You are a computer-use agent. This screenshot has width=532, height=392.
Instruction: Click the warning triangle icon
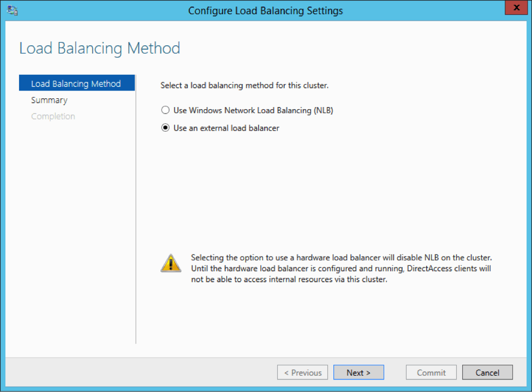[x=171, y=262]
